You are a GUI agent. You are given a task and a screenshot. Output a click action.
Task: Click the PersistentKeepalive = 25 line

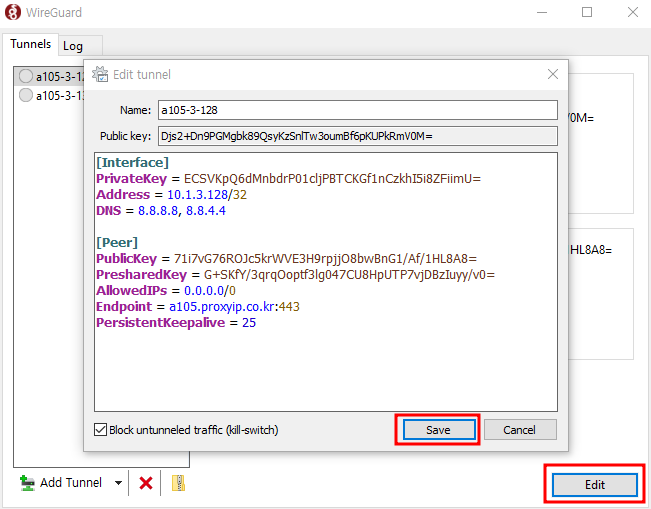(x=176, y=323)
